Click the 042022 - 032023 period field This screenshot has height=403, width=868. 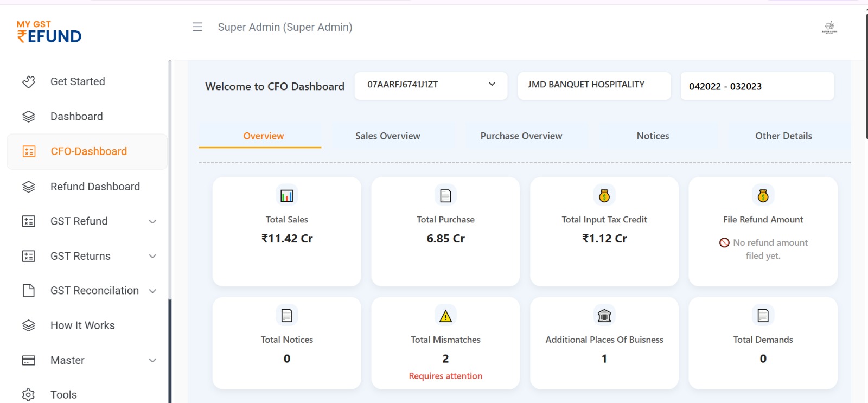point(757,86)
